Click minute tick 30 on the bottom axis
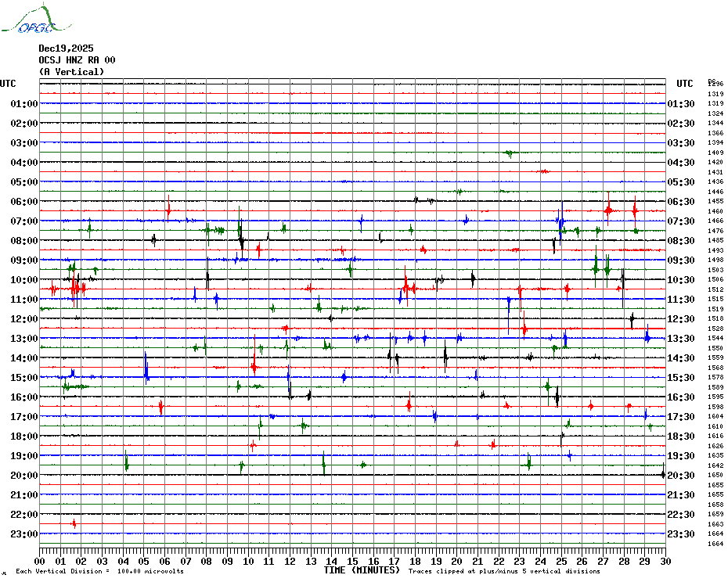The height and width of the screenshot is (582, 728). click(x=665, y=561)
